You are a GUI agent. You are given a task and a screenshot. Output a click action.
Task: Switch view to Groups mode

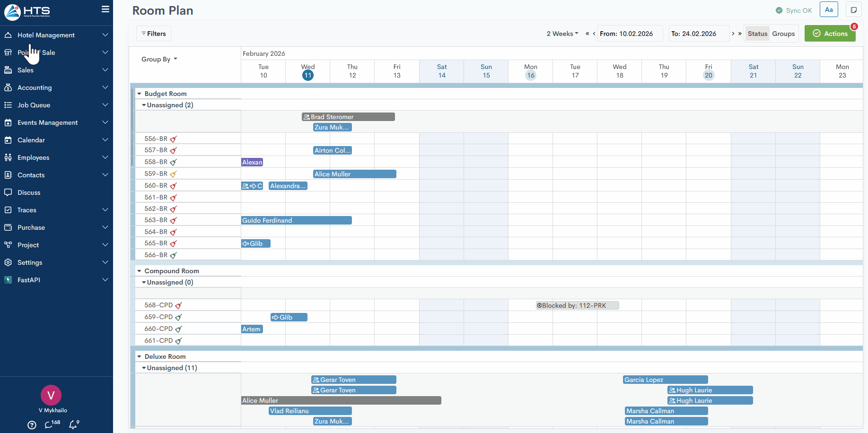click(x=783, y=34)
